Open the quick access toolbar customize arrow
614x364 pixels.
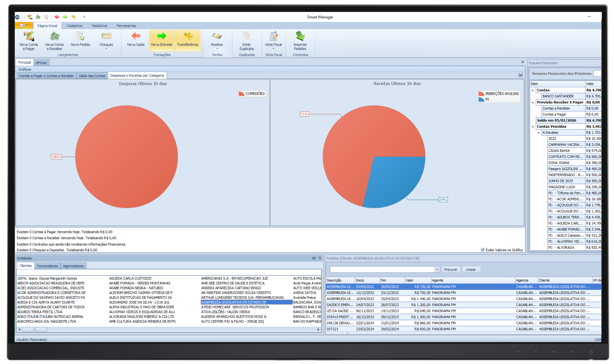click(x=84, y=17)
